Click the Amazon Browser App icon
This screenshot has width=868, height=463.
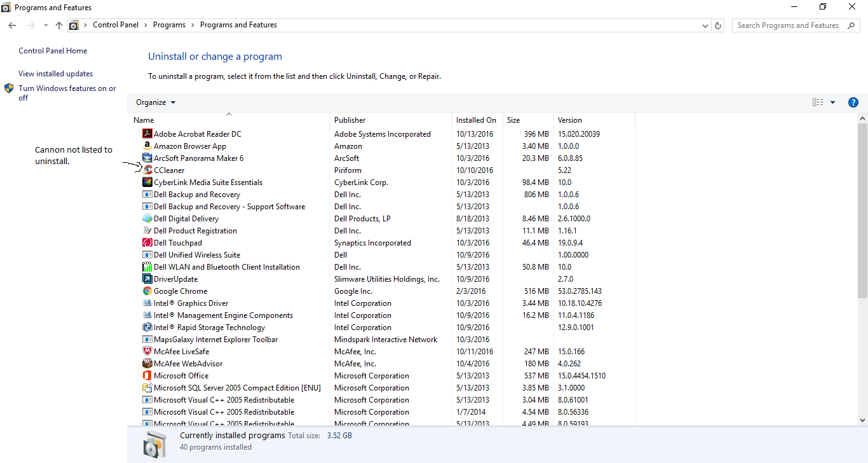(147, 146)
